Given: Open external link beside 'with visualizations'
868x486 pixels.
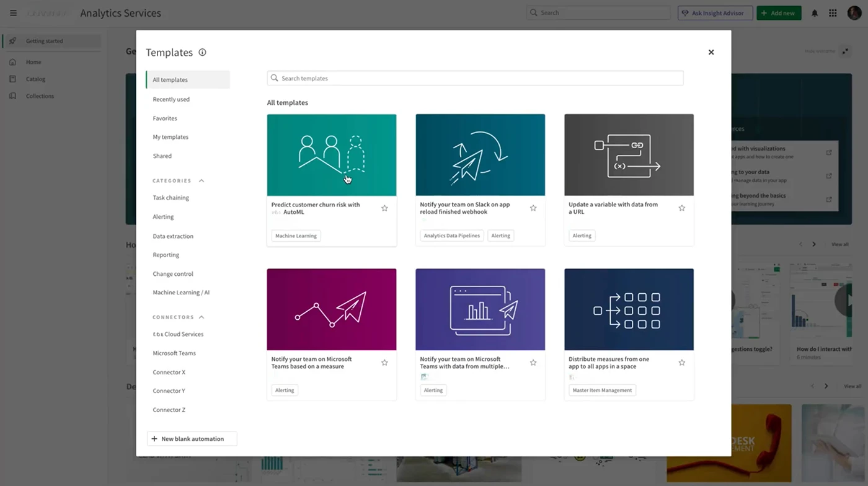Looking at the screenshot, I should pyautogui.click(x=829, y=152).
